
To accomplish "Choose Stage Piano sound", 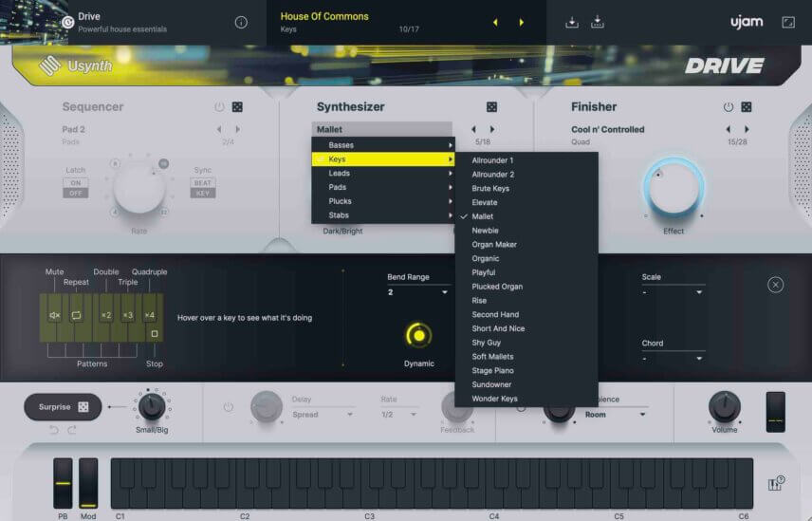I will point(526,370).
